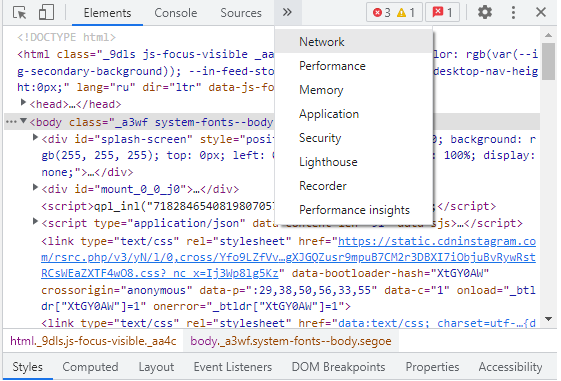The height and width of the screenshot is (381, 561).
Task: Select Performance from the overflow menu
Action: [354, 66]
